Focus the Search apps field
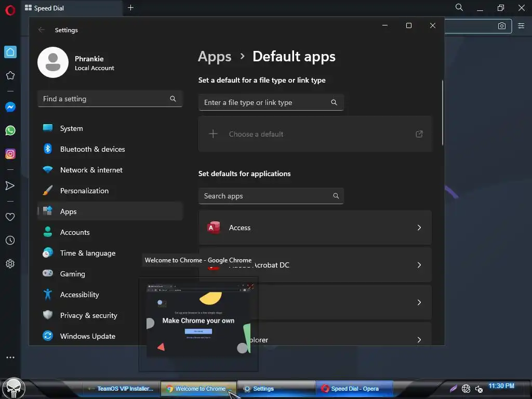 pos(271,196)
